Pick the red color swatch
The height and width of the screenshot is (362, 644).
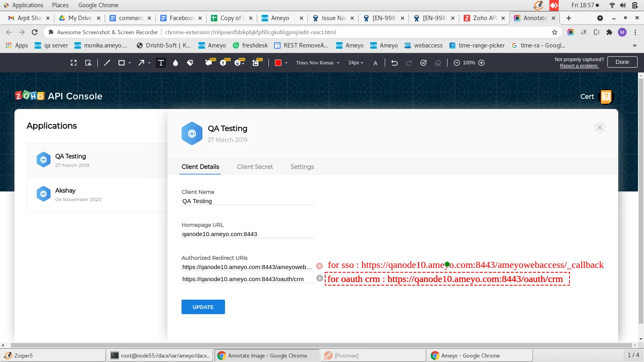pos(278,63)
